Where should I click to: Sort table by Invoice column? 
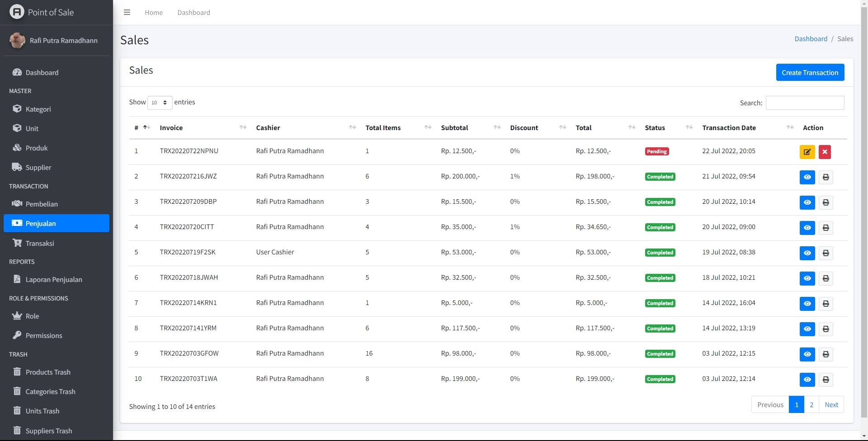tap(203, 128)
